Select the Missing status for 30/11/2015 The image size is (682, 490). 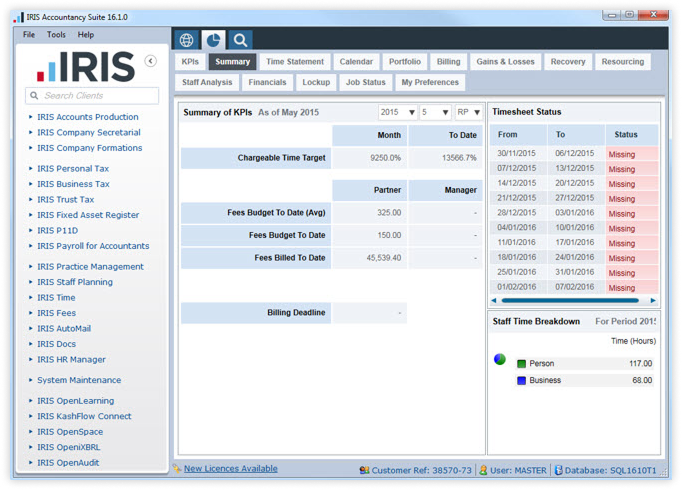pyautogui.click(x=632, y=154)
